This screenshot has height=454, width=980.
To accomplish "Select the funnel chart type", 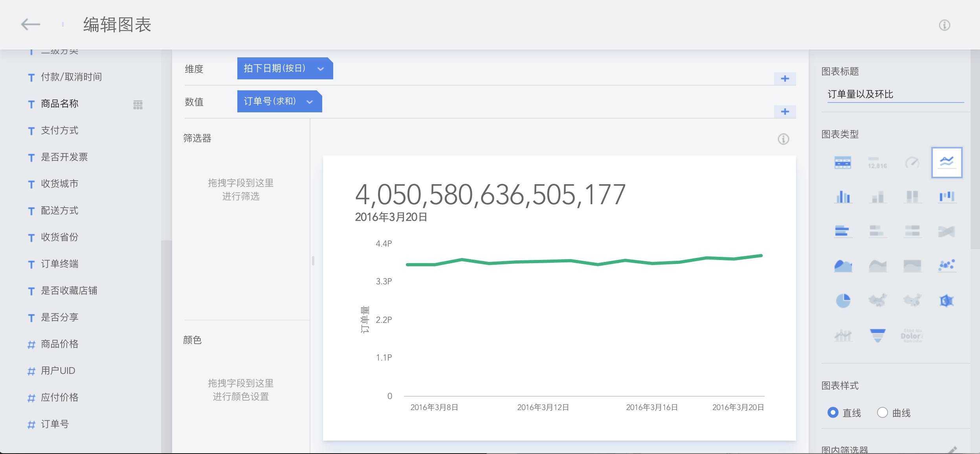I will coord(877,335).
